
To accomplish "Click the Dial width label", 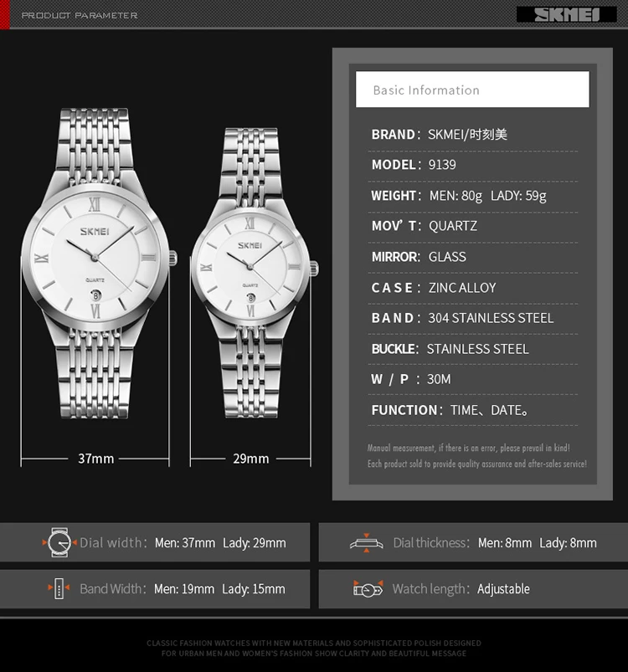I will click(x=114, y=543).
